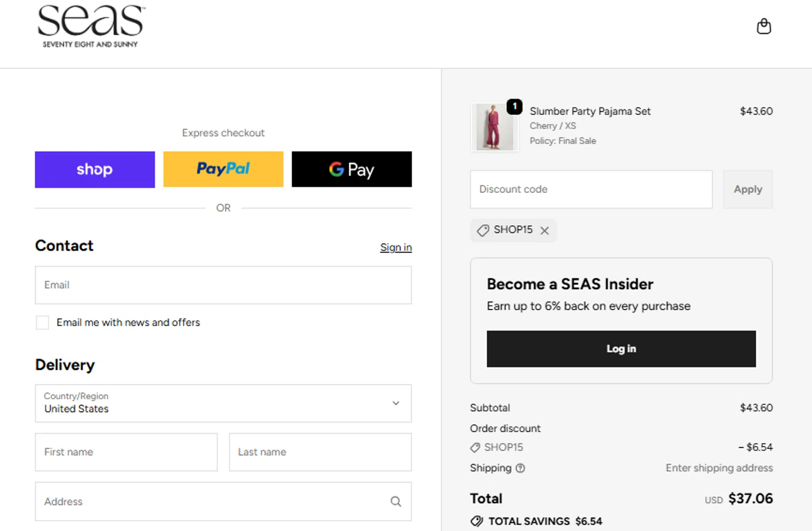Click the Express checkout label
The image size is (812, 531).
tap(223, 133)
